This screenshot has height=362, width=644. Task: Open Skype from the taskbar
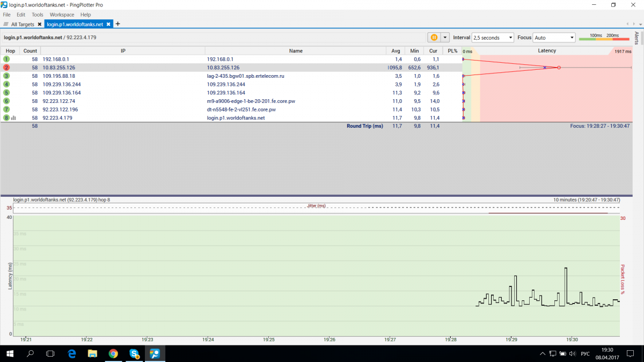tap(134, 353)
